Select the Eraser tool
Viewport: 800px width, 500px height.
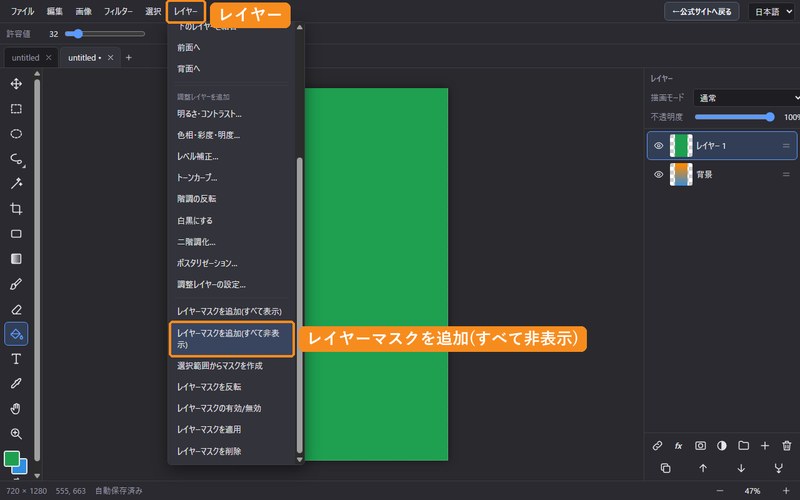pos(16,309)
